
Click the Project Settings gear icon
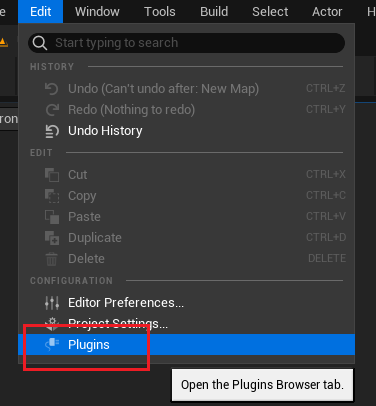pos(52,324)
